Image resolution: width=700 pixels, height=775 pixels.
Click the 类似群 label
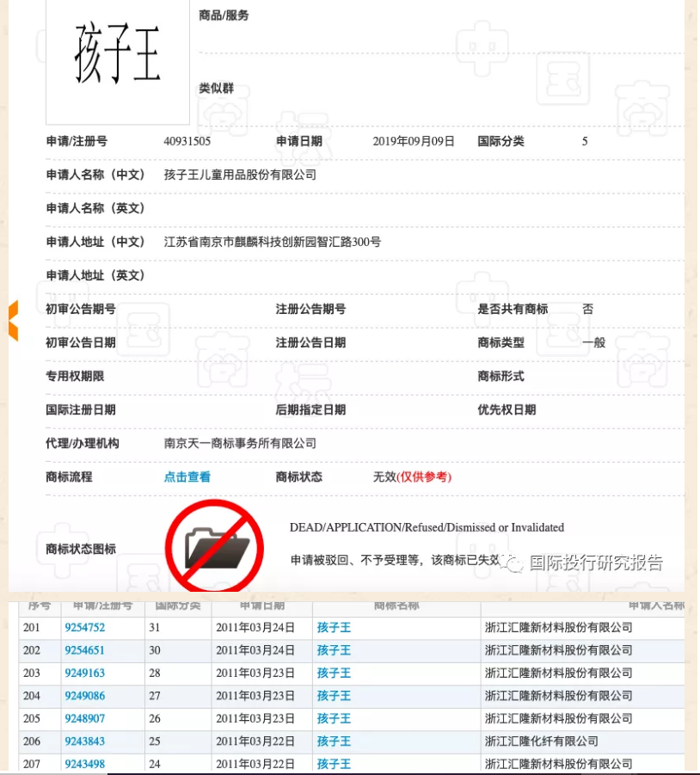point(217,89)
